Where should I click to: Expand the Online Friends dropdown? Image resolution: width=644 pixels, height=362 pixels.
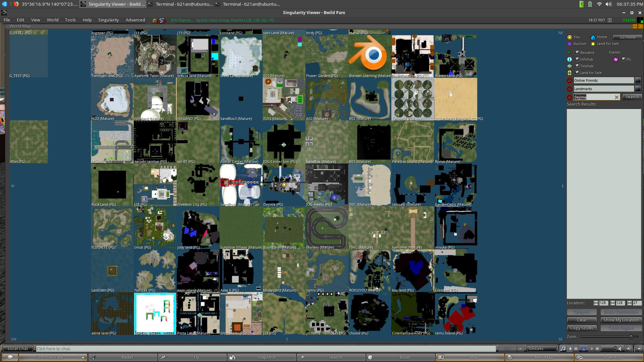(638, 80)
